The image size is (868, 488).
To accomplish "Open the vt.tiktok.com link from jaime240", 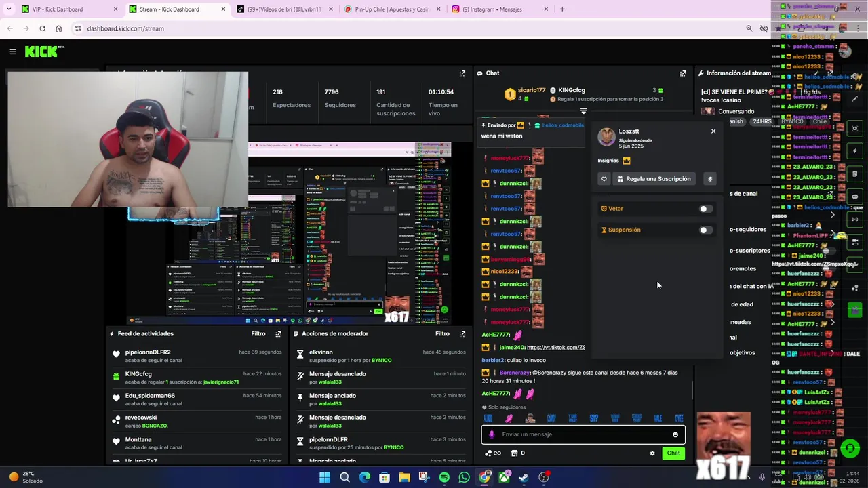I will pyautogui.click(x=555, y=348).
